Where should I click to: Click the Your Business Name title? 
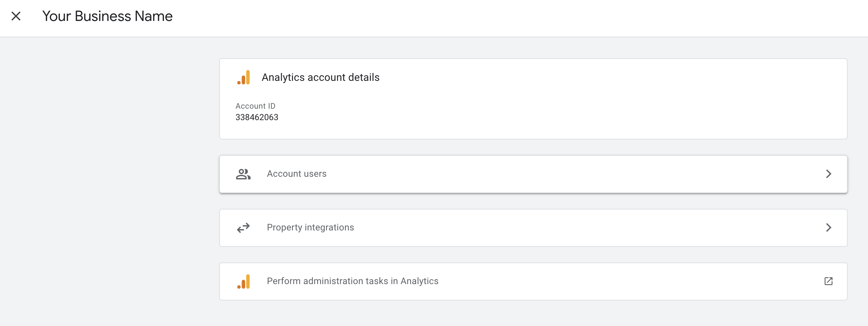pos(107,16)
